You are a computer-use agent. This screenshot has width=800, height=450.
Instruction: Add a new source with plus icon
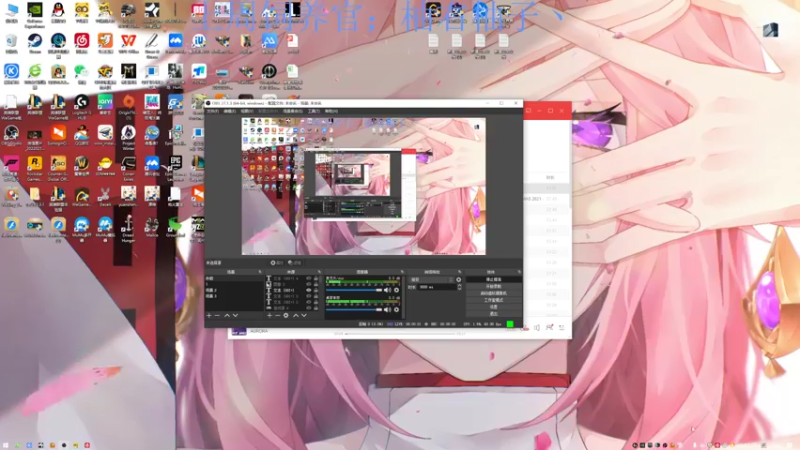[x=269, y=316]
